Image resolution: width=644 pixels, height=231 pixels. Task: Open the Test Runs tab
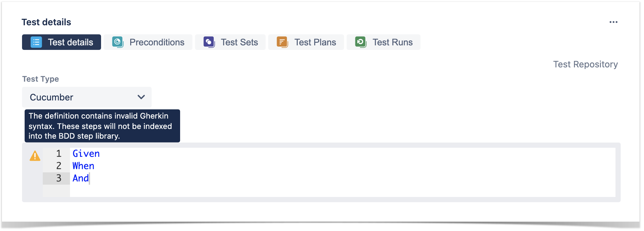tap(384, 42)
